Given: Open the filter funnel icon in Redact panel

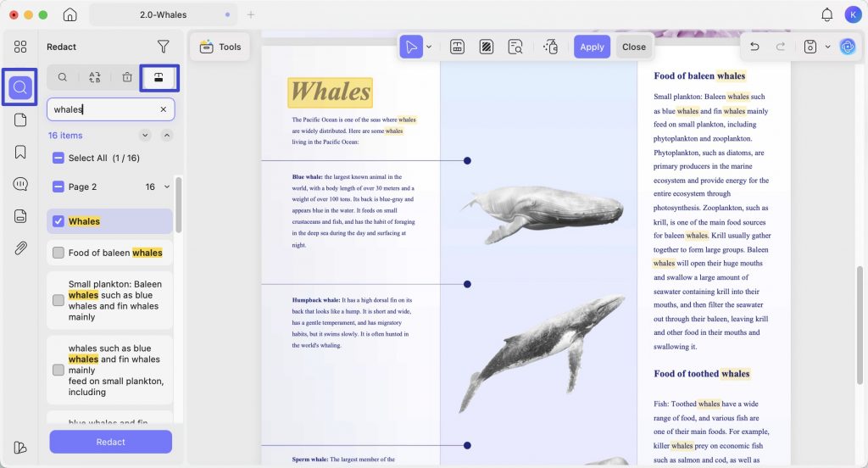Looking at the screenshot, I should [163, 47].
